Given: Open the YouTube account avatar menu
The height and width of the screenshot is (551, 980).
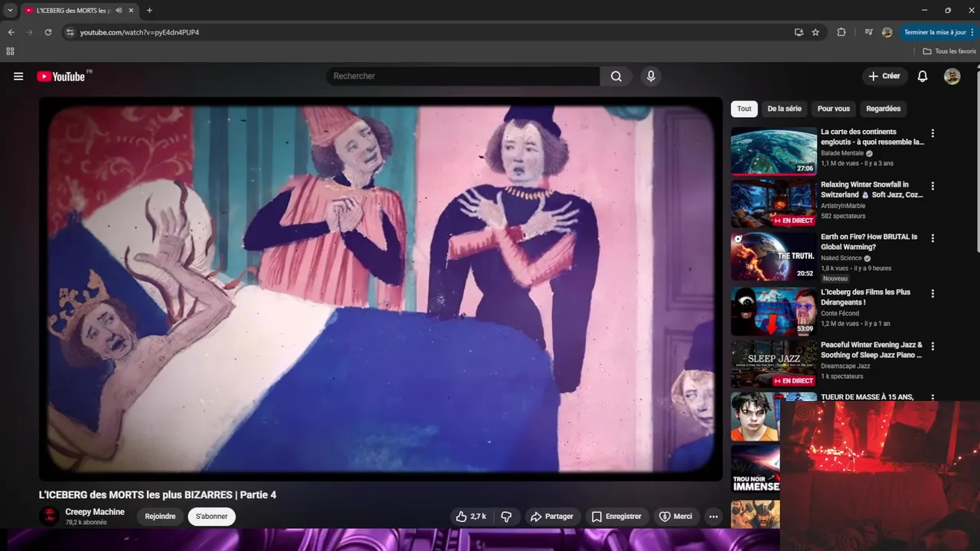Looking at the screenshot, I should pos(952,77).
